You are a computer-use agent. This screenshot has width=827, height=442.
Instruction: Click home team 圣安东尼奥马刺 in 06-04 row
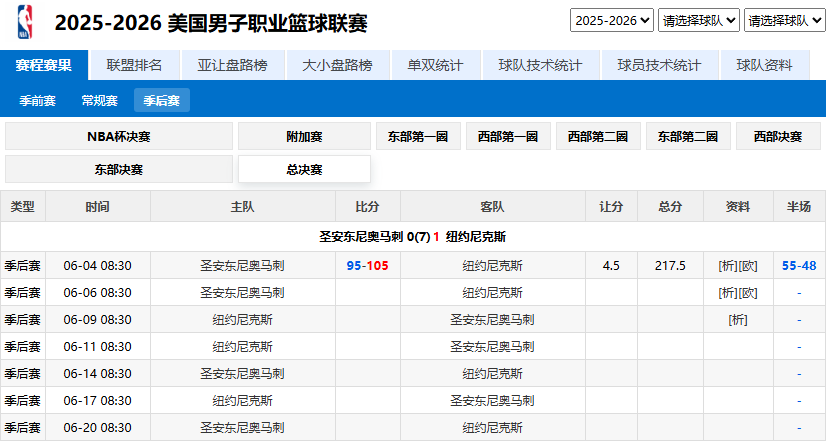point(242,266)
